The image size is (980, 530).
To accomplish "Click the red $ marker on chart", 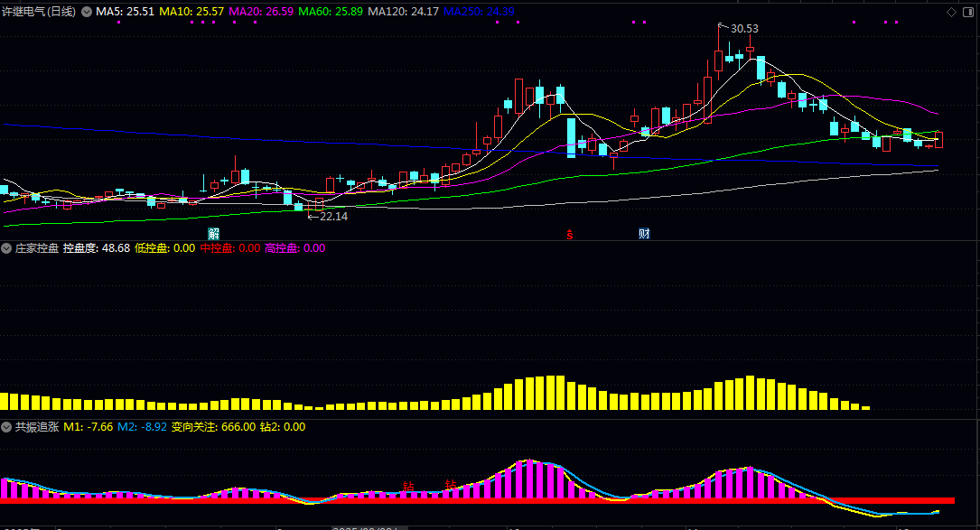I will tap(569, 235).
